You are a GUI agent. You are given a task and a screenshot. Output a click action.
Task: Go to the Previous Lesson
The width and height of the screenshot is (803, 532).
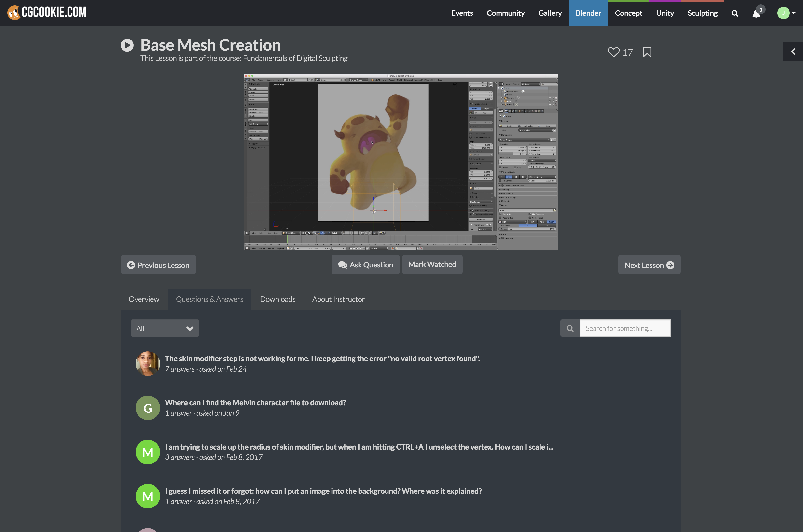[158, 265]
